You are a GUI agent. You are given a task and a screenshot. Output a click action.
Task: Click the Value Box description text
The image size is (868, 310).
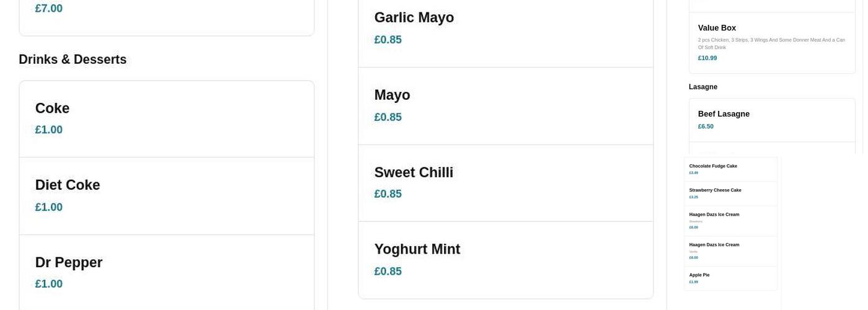(x=771, y=43)
